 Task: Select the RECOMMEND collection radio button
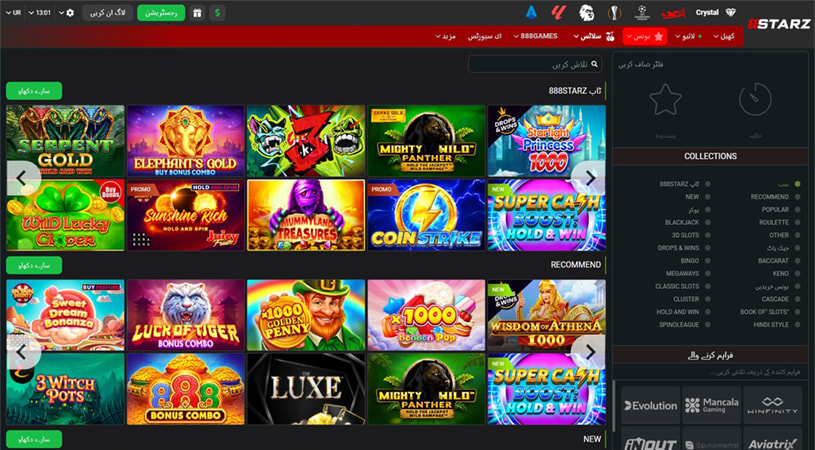797,197
